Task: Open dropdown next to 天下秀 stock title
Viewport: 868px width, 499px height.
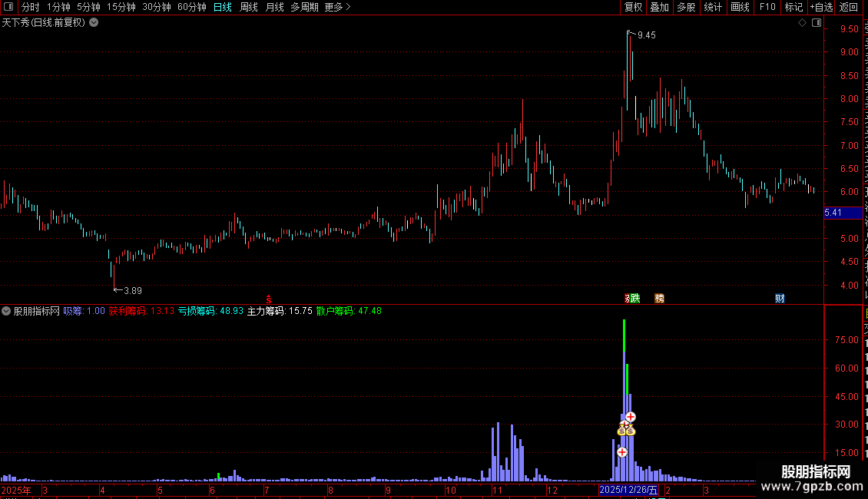Action: coord(94,23)
